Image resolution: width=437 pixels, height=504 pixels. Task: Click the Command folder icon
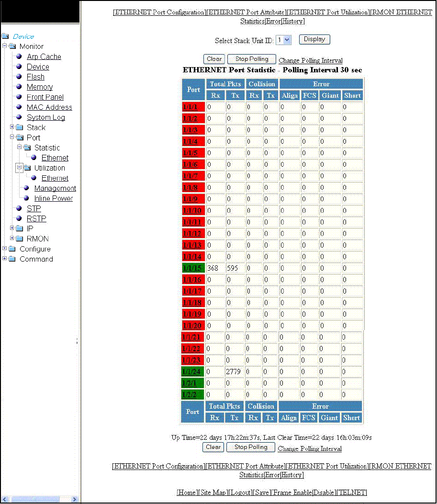pos(12,259)
